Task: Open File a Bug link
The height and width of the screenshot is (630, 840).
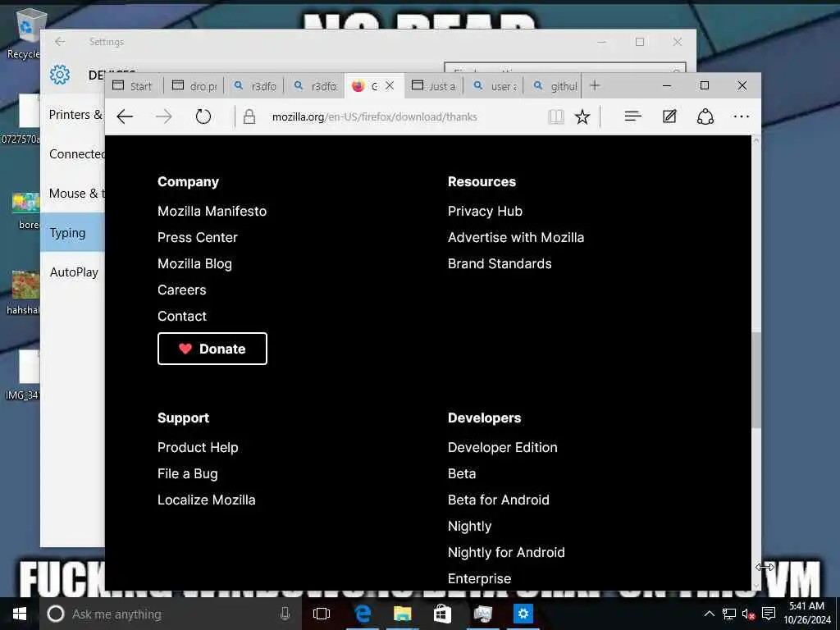Action: pyautogui.click(x=188, y=473)
